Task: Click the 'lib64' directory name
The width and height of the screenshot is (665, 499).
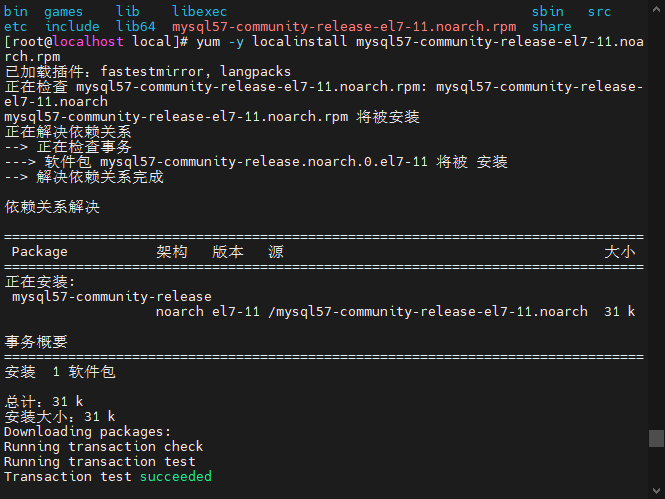Action: 136,27
